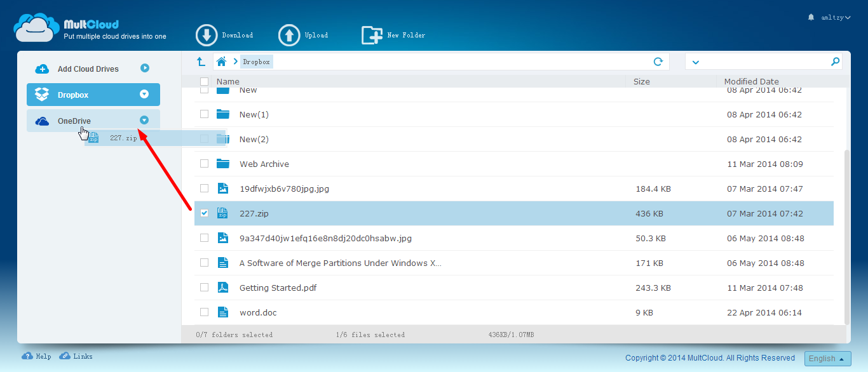Screen dimensions: 868x372
Task: Check the Web Archive folder checkbox
Action: click(204, 164)
